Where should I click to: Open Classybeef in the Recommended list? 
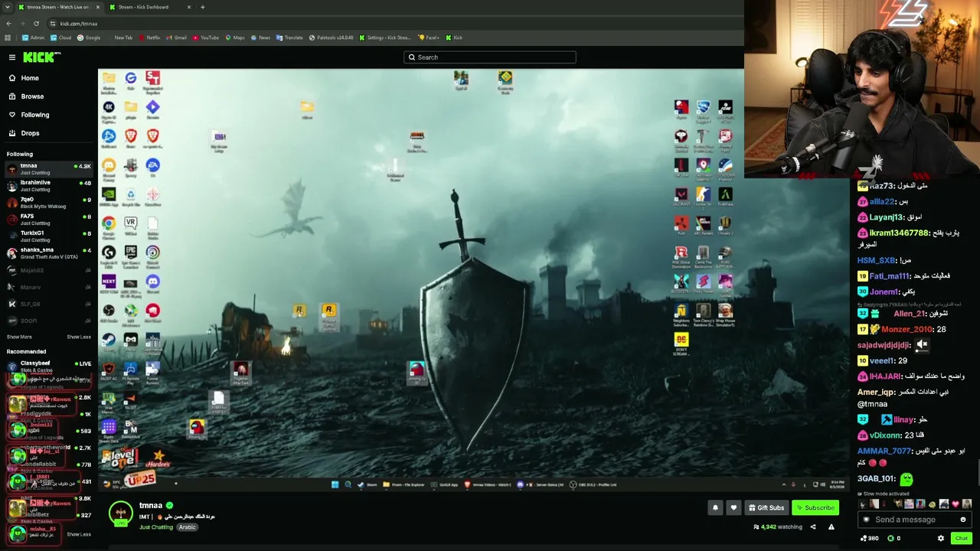(49, 366)
